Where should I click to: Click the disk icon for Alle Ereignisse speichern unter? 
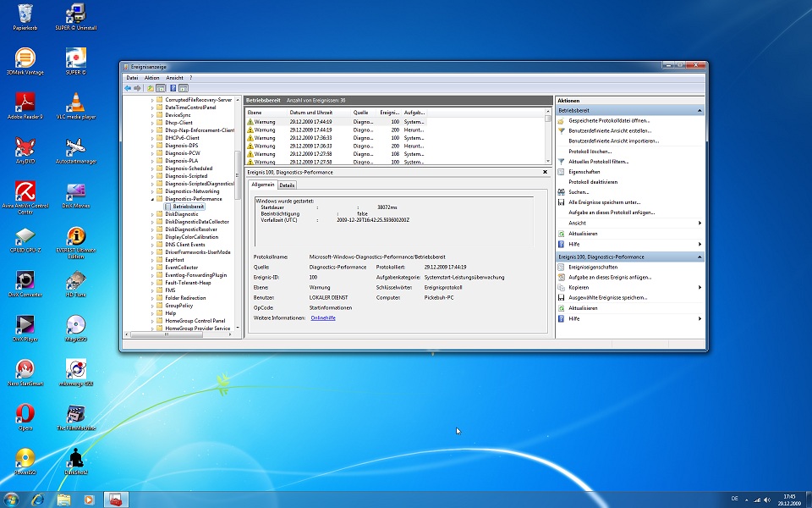click(561, 202)
